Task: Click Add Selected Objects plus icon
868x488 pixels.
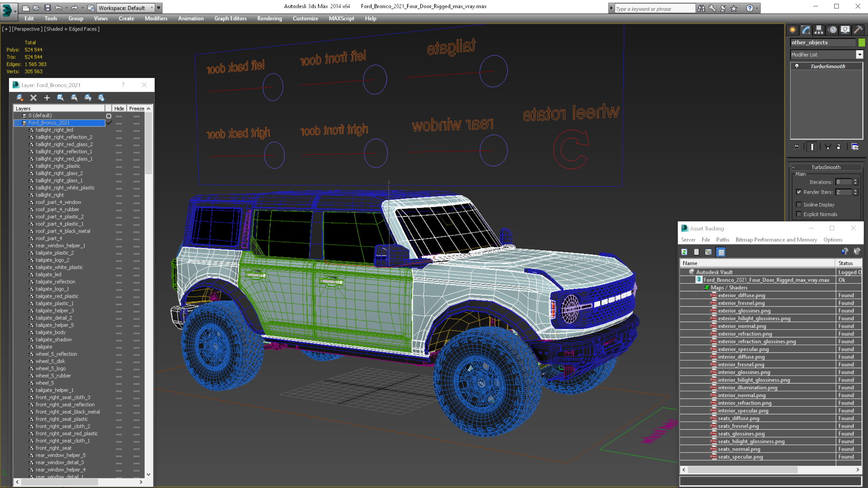Action: click(47, 98)
